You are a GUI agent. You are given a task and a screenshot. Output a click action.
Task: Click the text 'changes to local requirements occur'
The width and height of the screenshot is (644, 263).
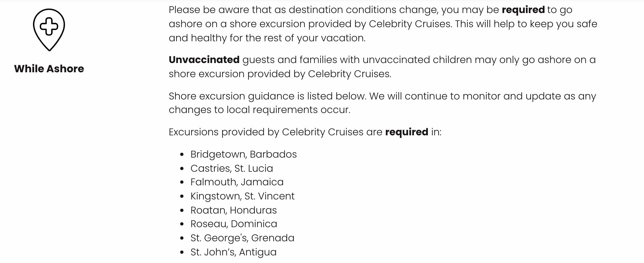(259, 110)
